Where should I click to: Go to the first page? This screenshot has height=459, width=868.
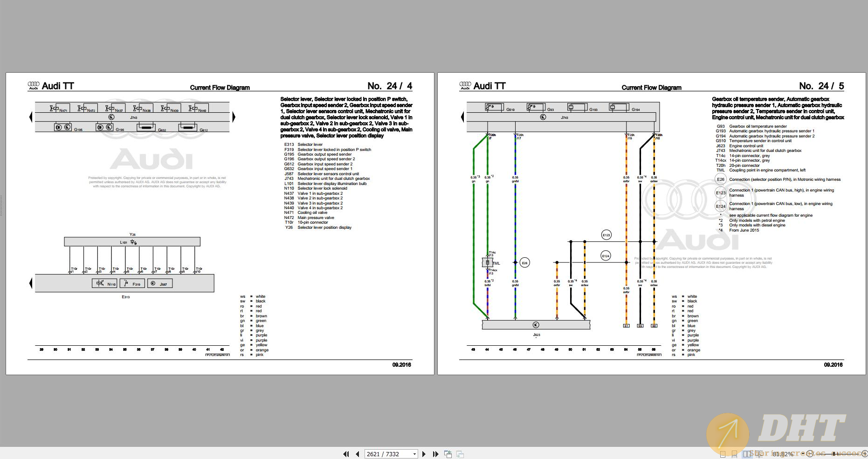click(346, 454)
